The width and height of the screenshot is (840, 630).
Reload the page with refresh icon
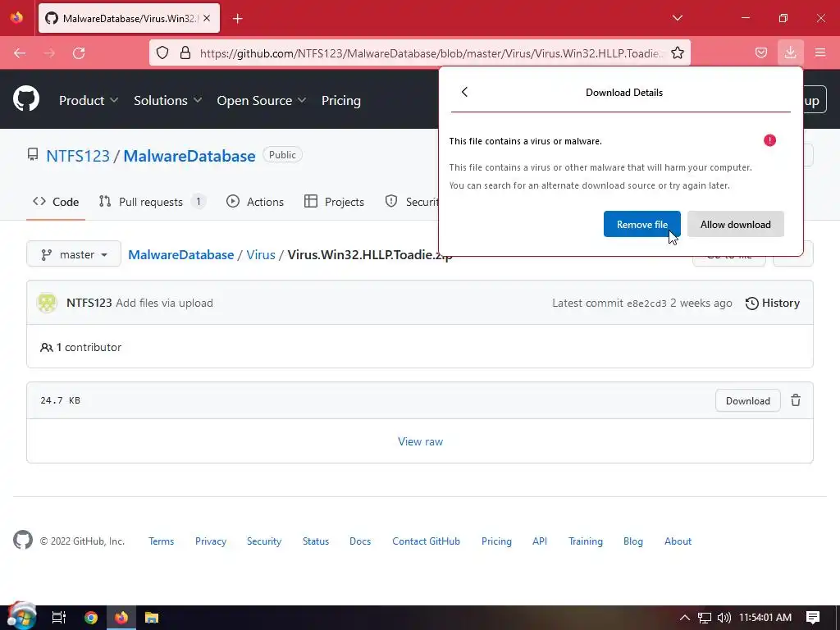pos(79,53)
